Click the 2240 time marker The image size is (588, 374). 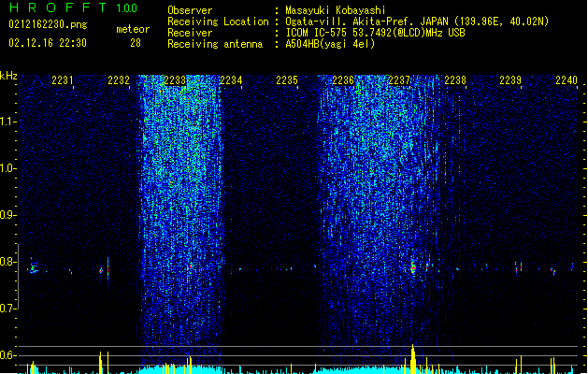point(566,80)
